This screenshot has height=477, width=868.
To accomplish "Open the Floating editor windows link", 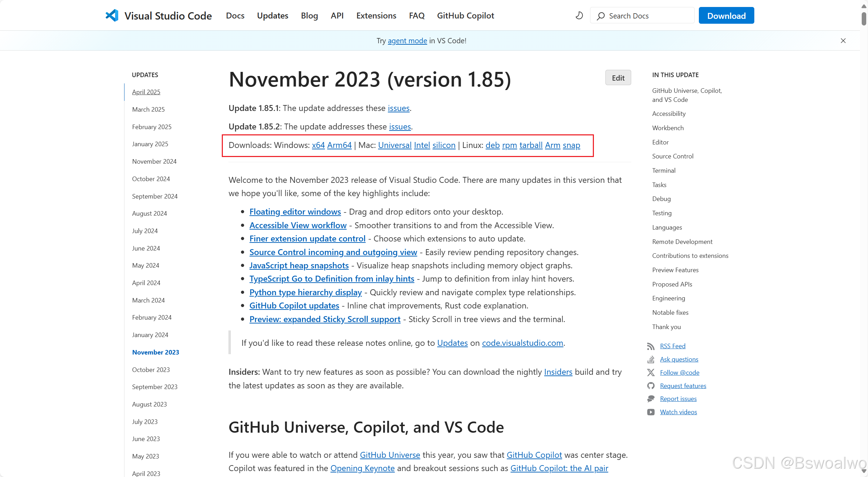I will pyautogui.click(x=295, y=212).
